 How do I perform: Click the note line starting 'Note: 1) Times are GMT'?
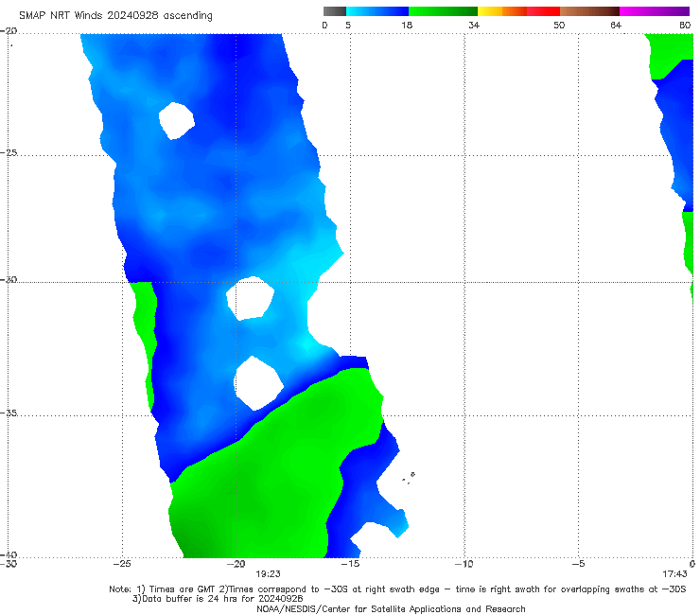(x=397, y=589)
